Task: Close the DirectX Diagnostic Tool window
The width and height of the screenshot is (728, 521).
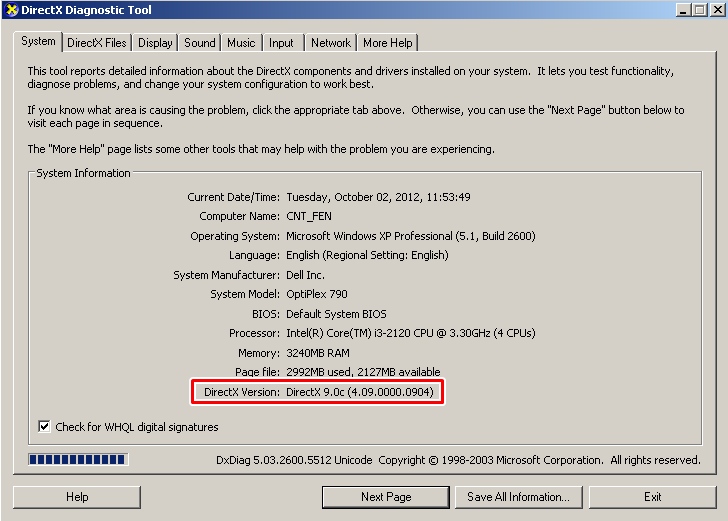Action: coord(717,10)
